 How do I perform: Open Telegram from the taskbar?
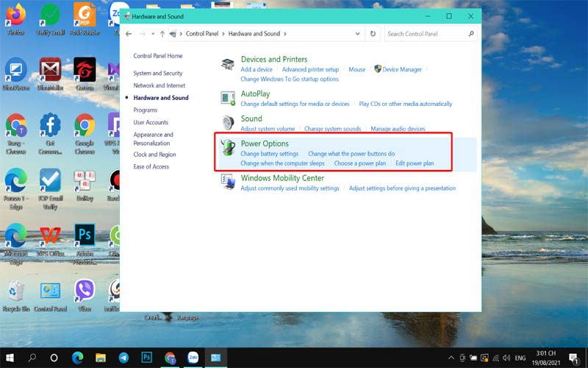(x=123, y=358)
